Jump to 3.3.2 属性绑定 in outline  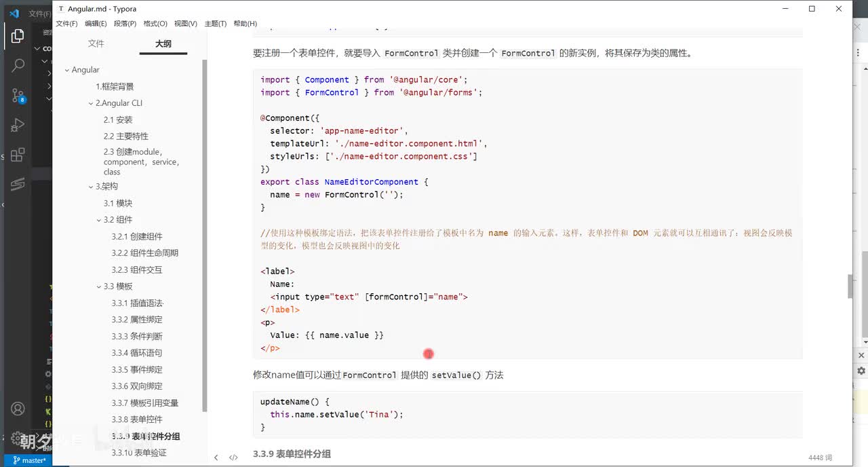coord(137,320)
